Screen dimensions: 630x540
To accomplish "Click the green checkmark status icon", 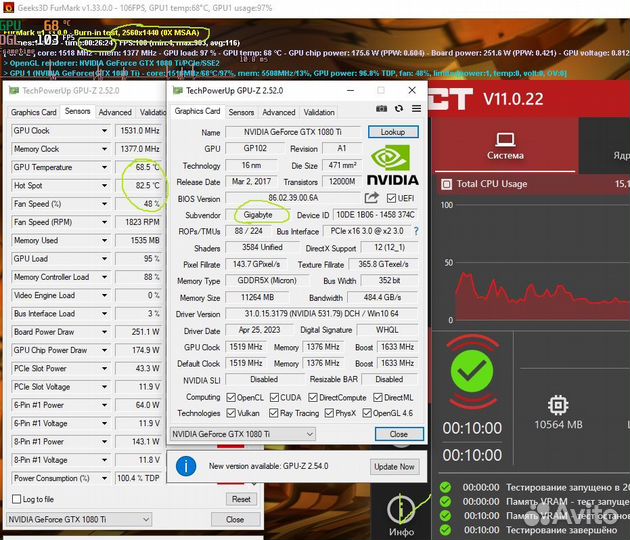I will (x=472, y=372).
